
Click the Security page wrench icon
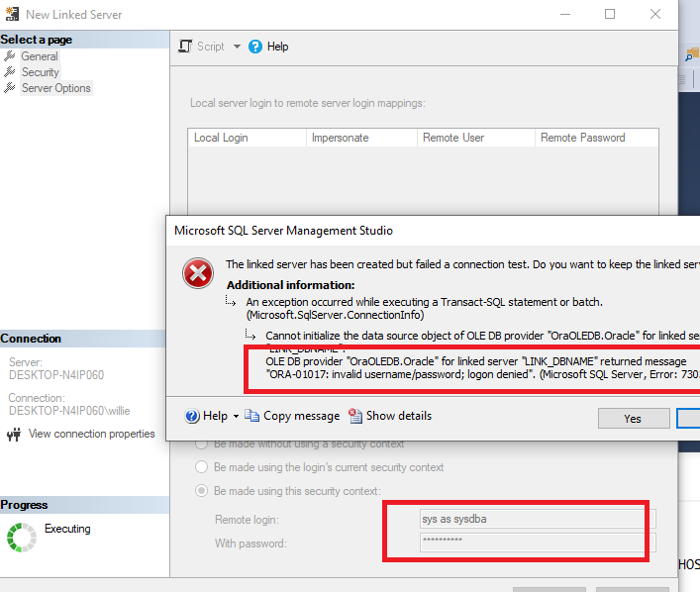click(9, 71)
